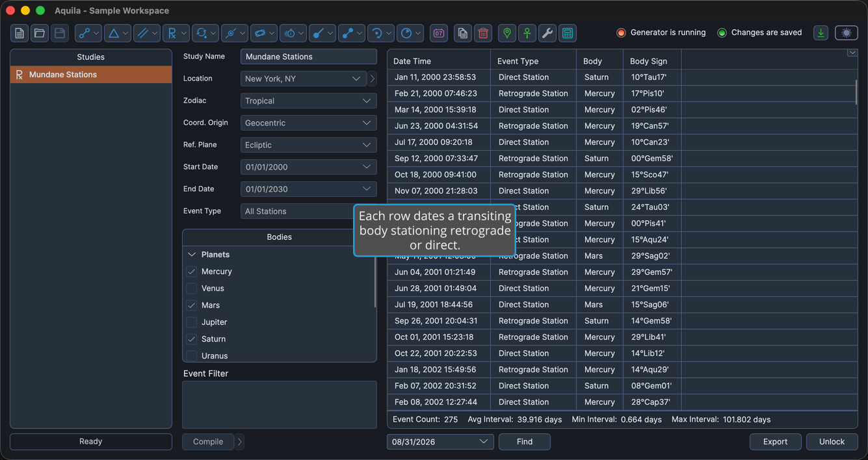Collapse the Planets group in Bodies
This screenshot has height=460, width=868.
tap(192, 255)
